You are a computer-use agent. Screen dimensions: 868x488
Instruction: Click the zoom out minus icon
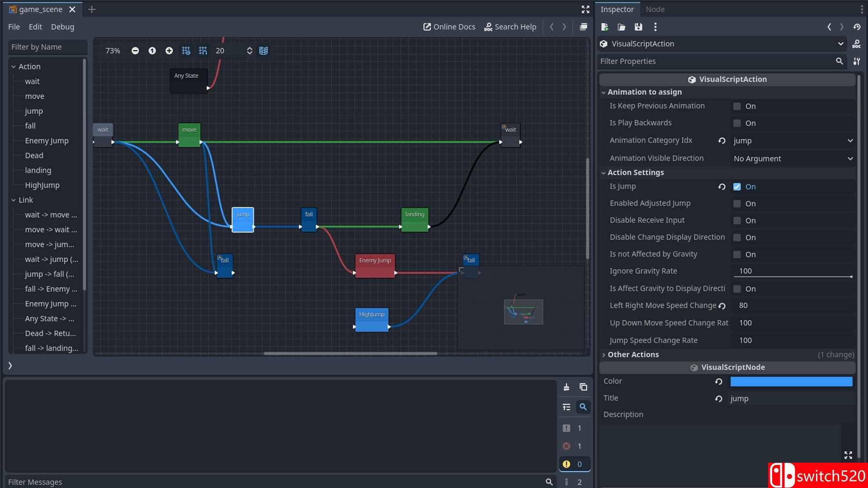[x=135, y=51]
